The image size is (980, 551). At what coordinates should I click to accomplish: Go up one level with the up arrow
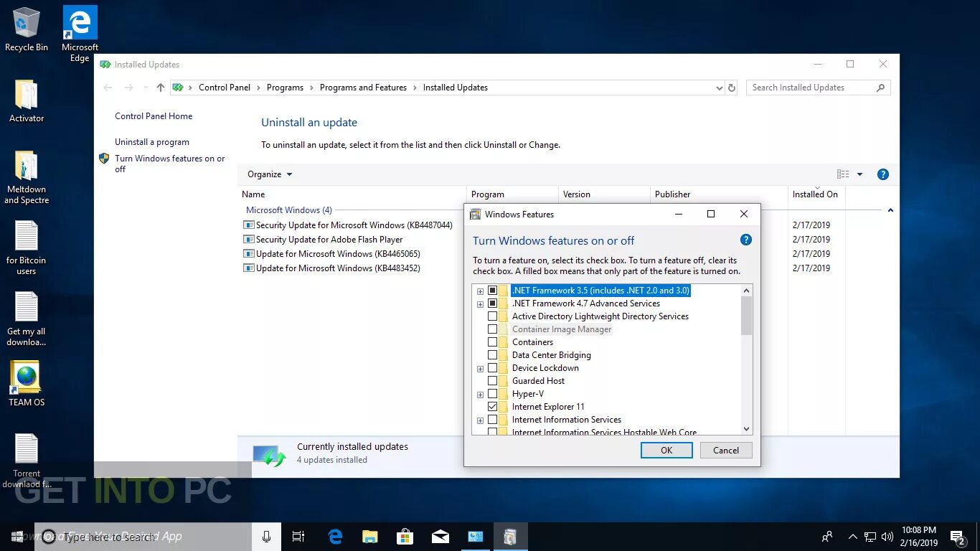(161, 88)
